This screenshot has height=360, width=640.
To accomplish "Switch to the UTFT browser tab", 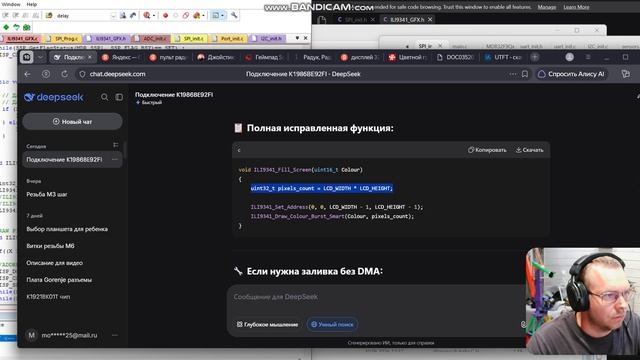I will tap(503, 57).
